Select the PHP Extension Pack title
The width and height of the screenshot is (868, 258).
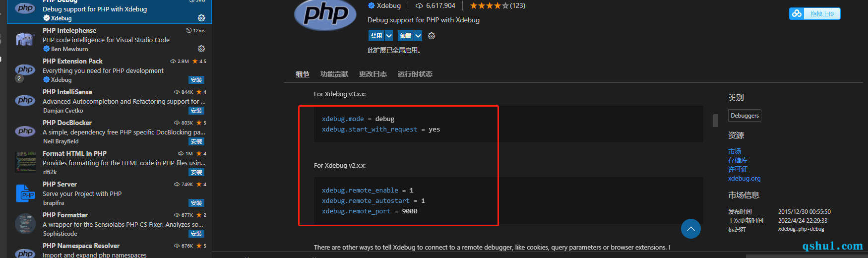[72, 61]
